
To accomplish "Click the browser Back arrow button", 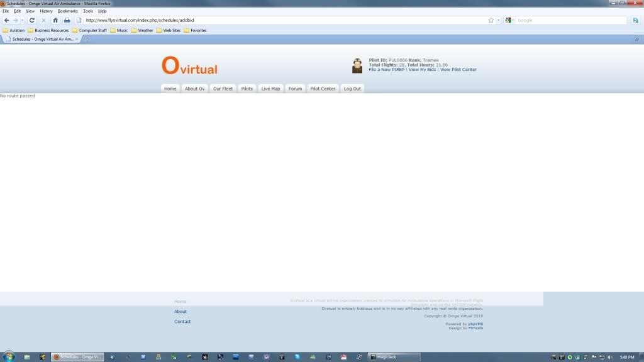I will click(x=7, y=20).
